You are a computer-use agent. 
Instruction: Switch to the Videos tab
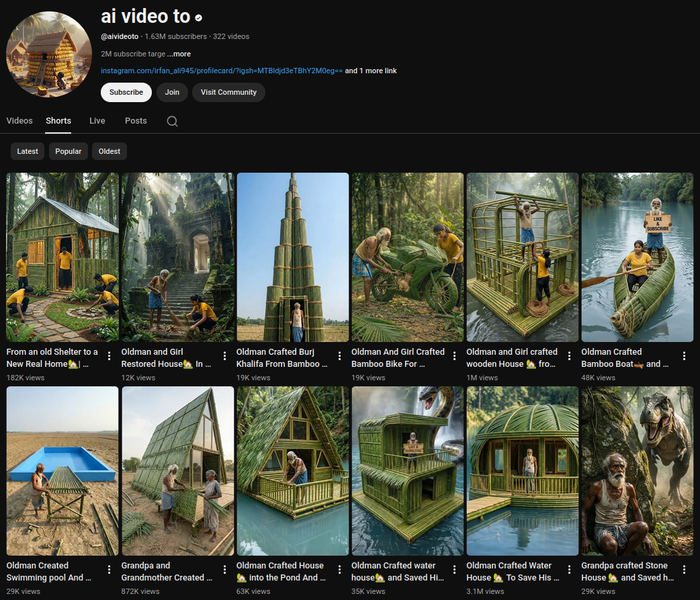click(19, 120)
